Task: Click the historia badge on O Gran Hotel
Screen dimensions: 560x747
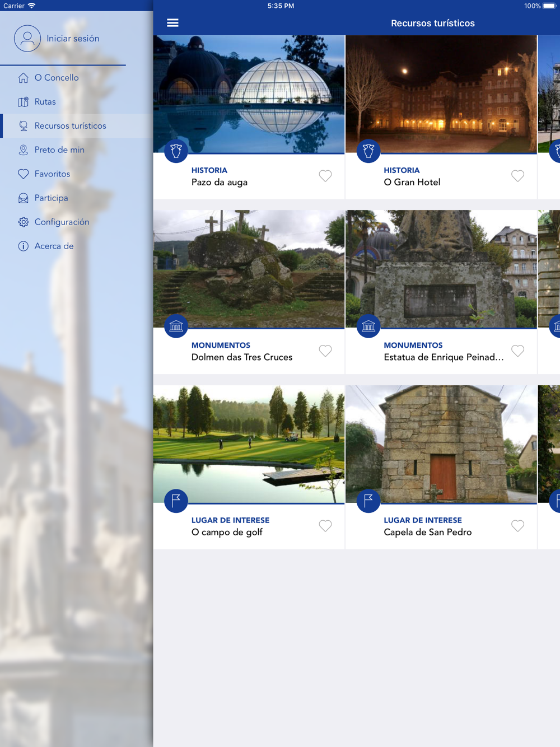Action: click(x=368, y=151)
